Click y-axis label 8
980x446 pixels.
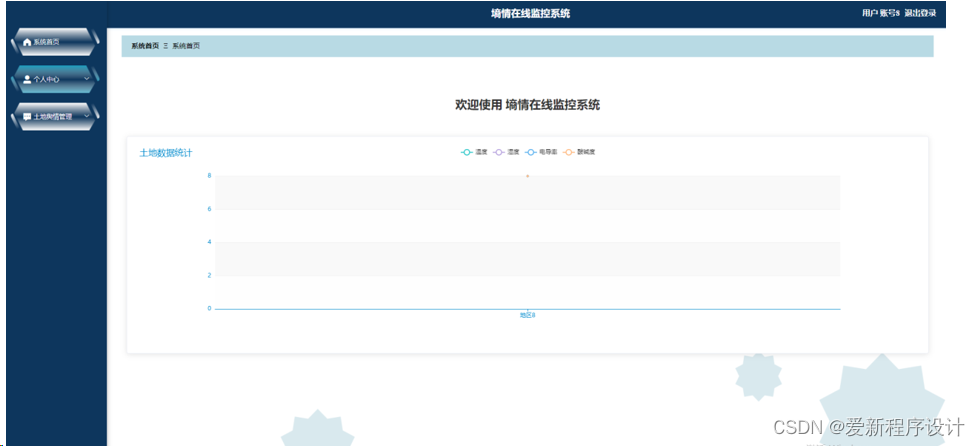(x=209, y=176)
